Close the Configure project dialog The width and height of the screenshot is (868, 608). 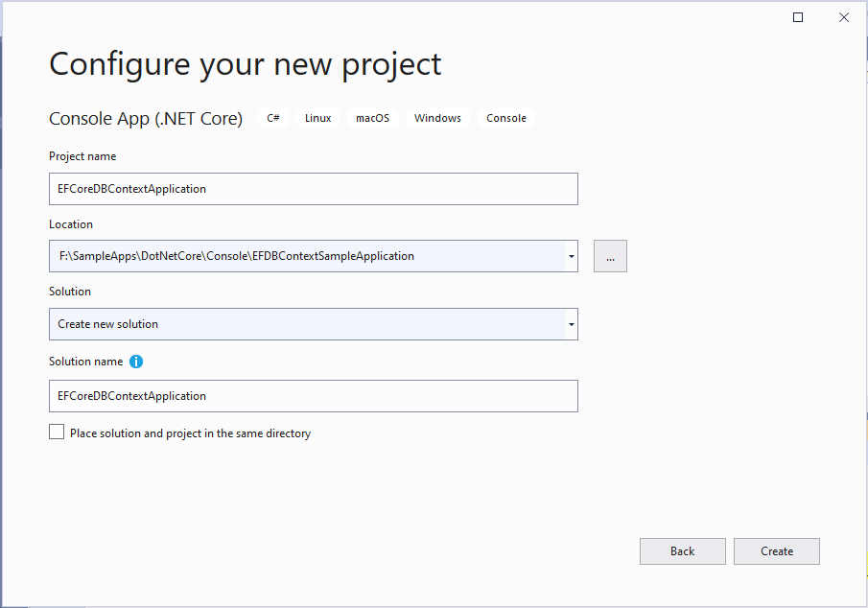click(844, 17)
